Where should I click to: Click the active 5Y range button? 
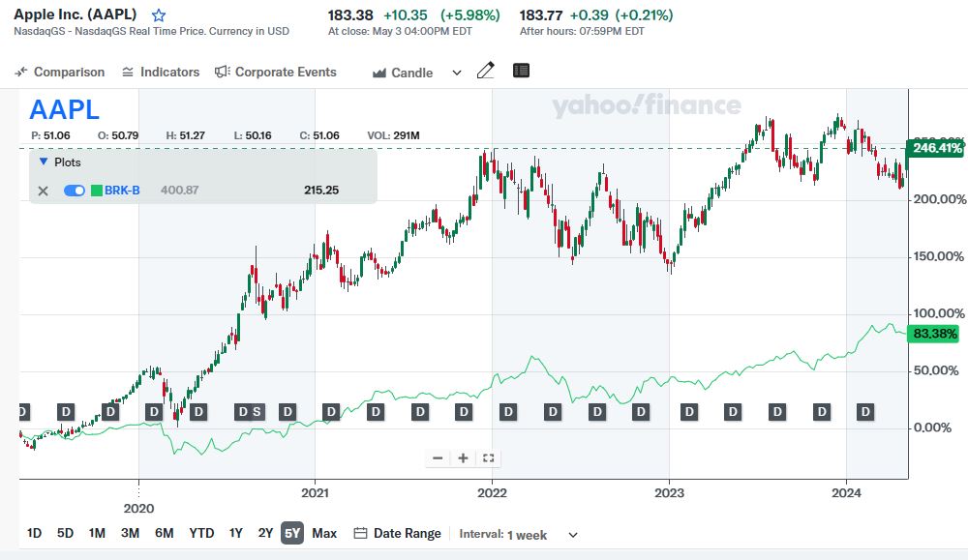[x=292, y=534]
